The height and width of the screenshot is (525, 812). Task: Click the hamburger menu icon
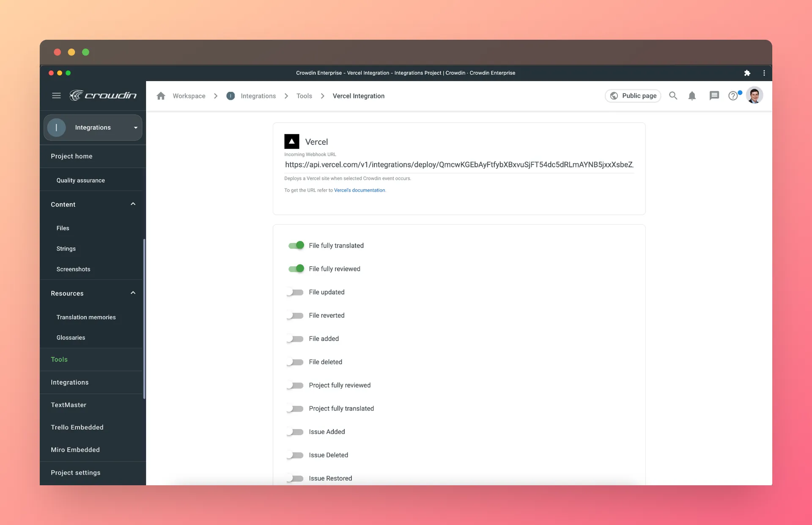pyautogui.click(x=56, y=95)
